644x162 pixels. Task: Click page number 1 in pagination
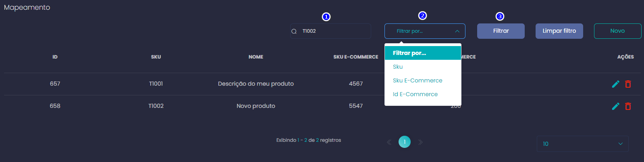point(405,142)
